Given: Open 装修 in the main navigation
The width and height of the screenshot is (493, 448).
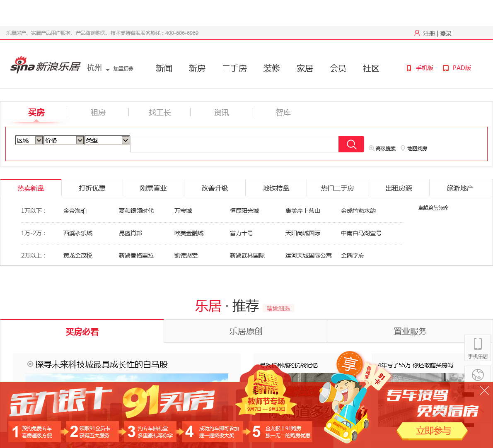Looking at the screenshot, I should click(272, 68).
